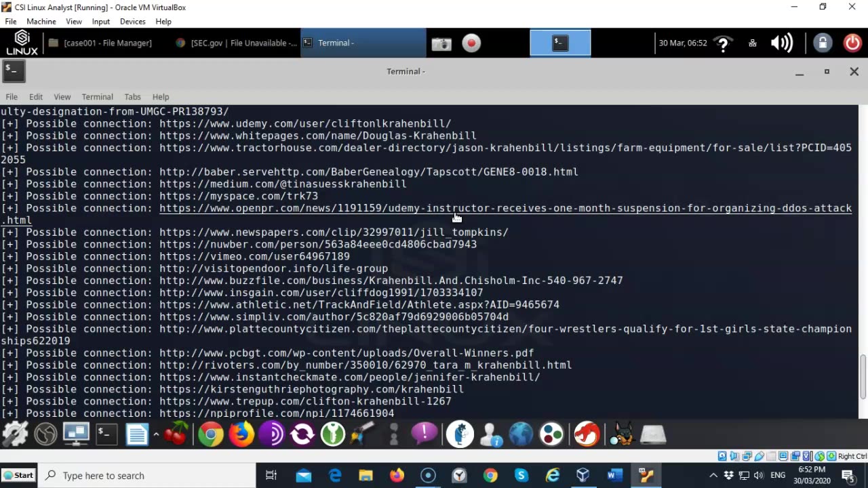Open the grey drive dock icon
868x488 pixels.
click(x=653, y=434)
